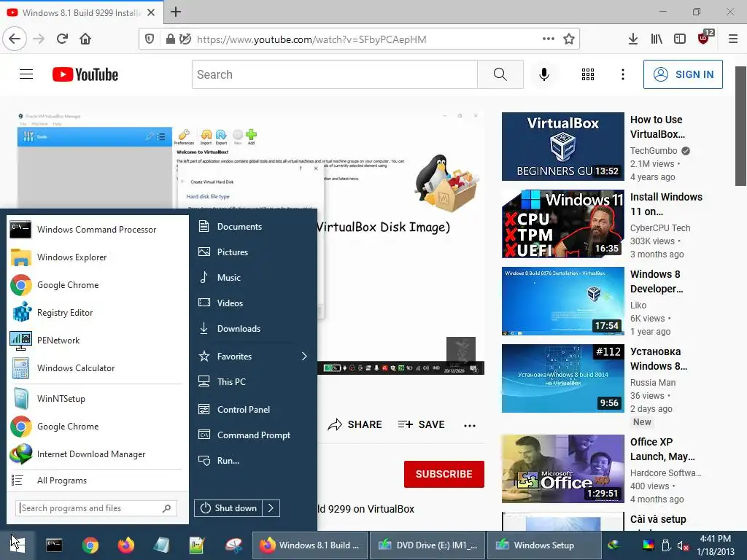The width and height of the screenshot is (747, 560).
Task: Switch to Windows Setup taskbar window
Action: (544, 545)
